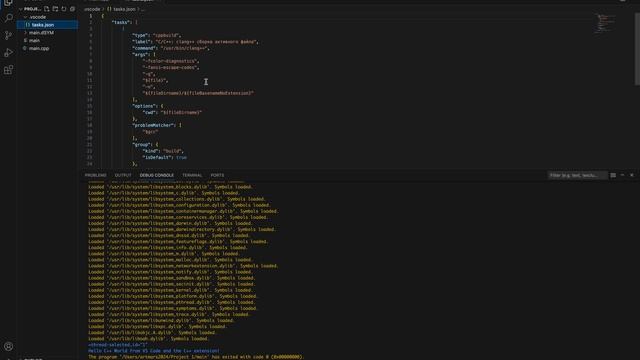Click the -fcolor-diagnostics argument line
Viewport: 640px width, 360px height.
click(170, 61)
